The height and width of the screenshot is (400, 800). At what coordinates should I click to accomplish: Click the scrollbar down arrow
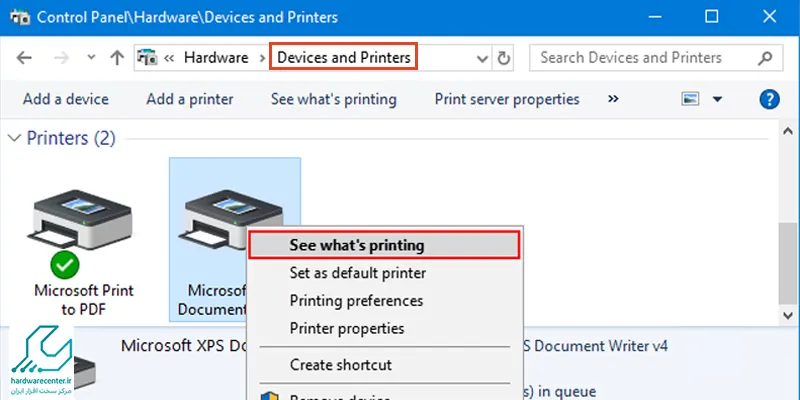pyautogui.click(x=788, y=316)
